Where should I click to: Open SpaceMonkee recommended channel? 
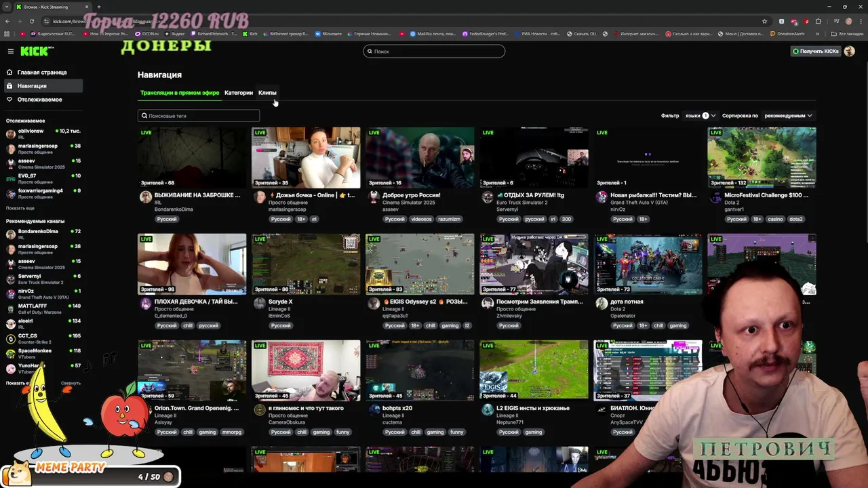point(43,353)
